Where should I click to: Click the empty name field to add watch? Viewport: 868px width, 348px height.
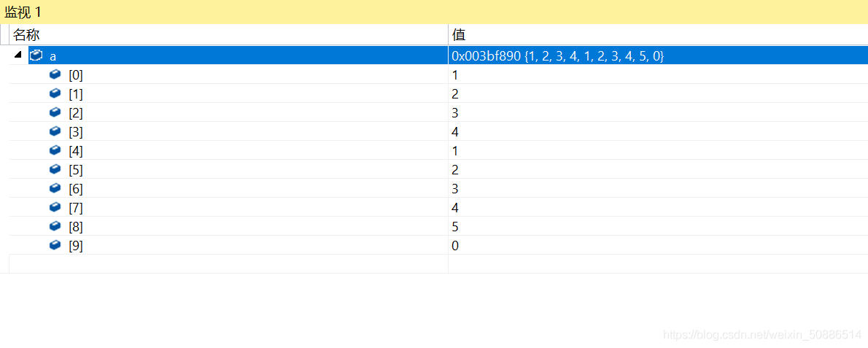click(x=228, y=264)
